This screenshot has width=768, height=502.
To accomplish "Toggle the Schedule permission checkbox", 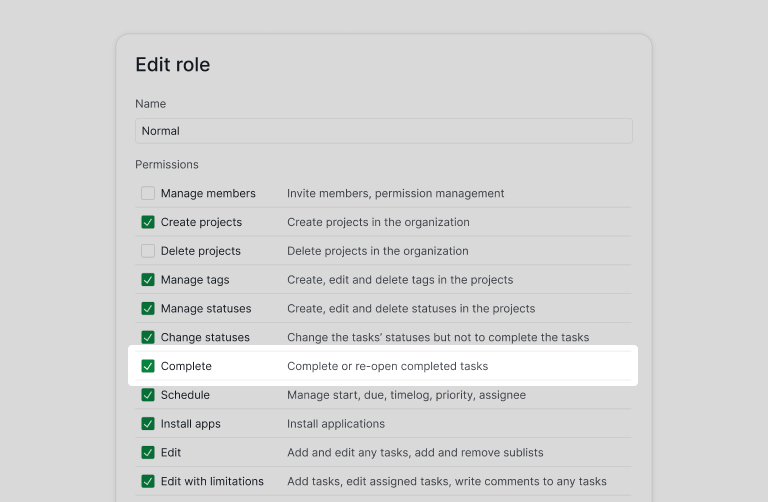I will (x=148, y=395).
